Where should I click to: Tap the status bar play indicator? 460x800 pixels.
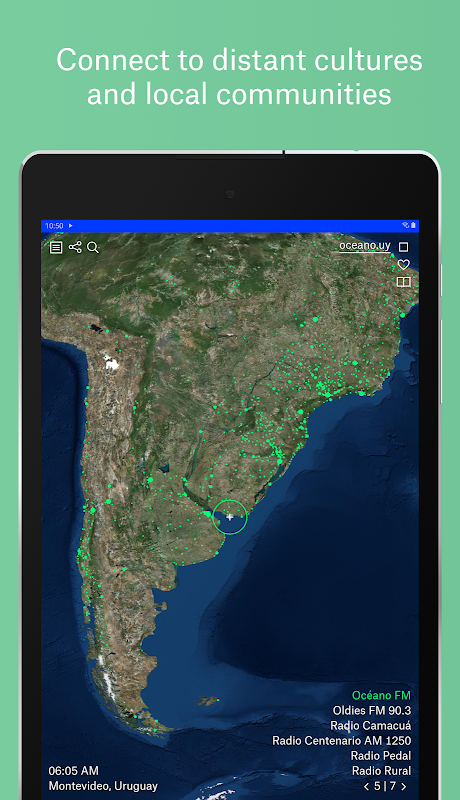click(70, 226)
